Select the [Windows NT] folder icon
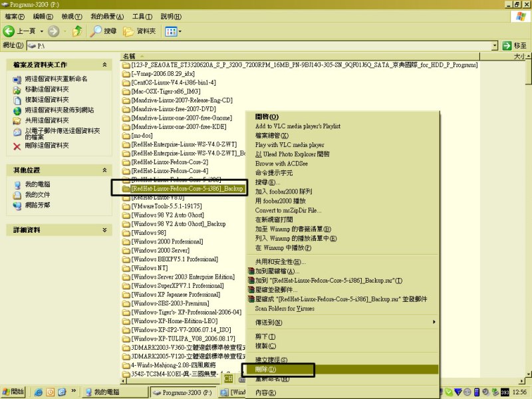Image resolution: width=532 pixels, height=399 pixels. point(126,268)
